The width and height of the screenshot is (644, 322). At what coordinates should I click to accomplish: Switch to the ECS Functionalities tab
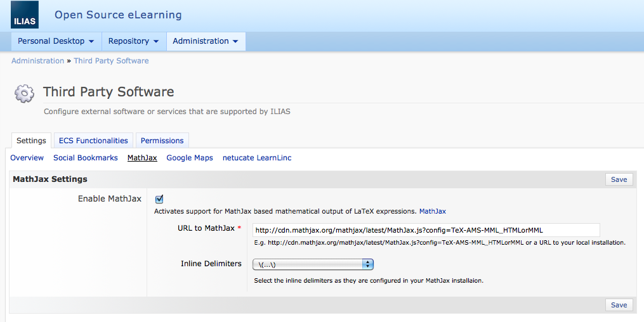(x=93, y=141)
